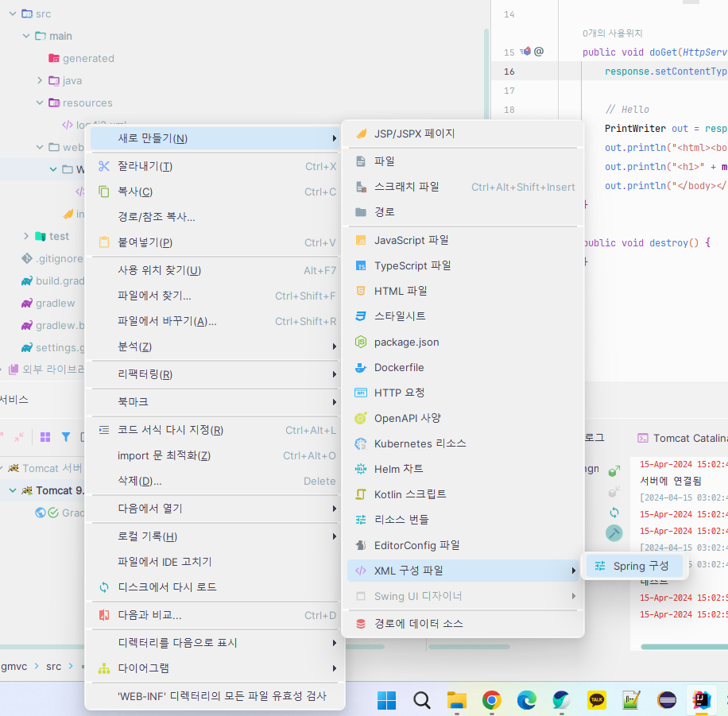Click the build artifact hammer icon
Viewport: 728px width, 716px height.
point(614,532)
